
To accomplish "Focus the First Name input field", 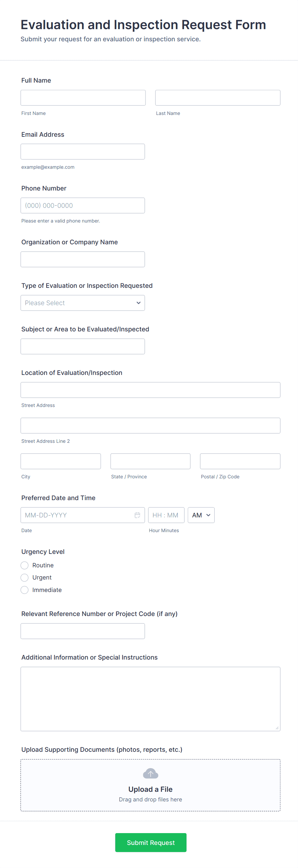I will (83, 98).
